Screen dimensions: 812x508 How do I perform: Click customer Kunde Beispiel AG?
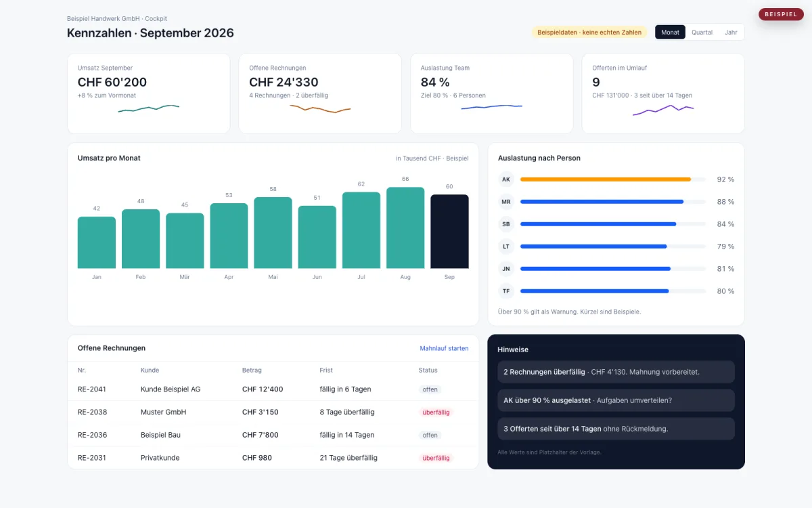tap(171, 389)
